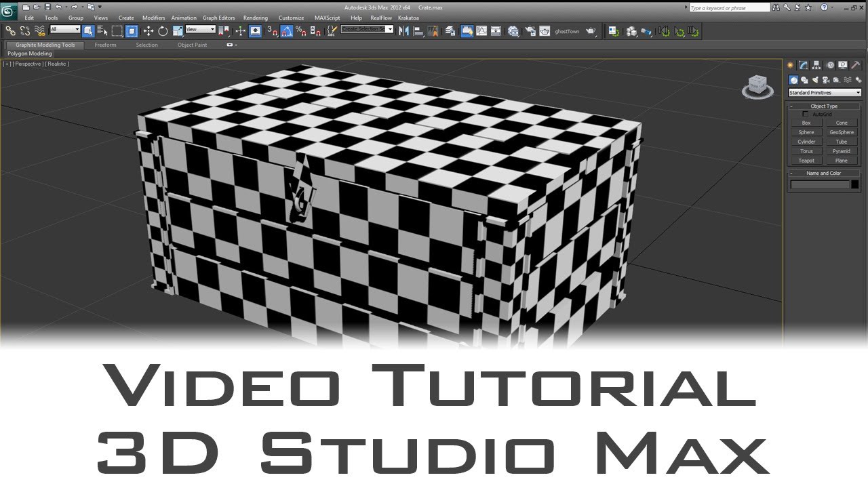
Task: Open the Manage Layers icon
Action: pyautogui.click(x=450, y=30)
